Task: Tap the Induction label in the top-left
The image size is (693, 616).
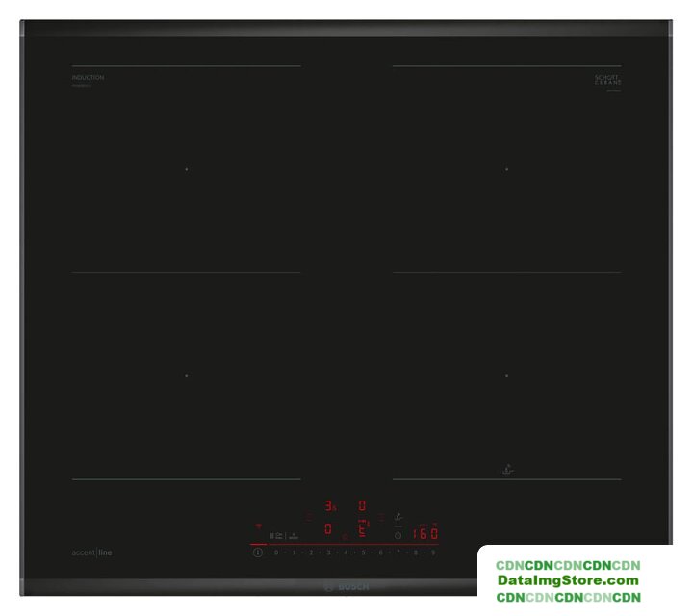Action: point(88,78)
